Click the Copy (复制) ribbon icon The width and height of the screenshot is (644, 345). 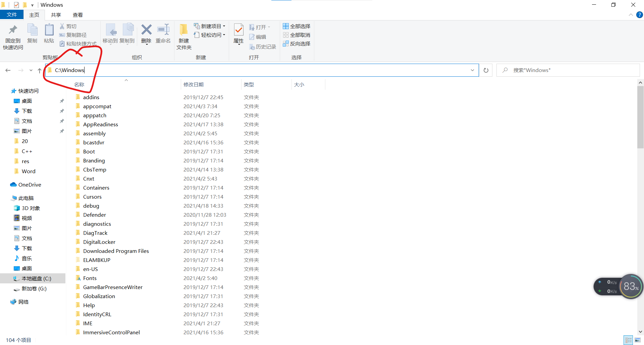point(32,30)
